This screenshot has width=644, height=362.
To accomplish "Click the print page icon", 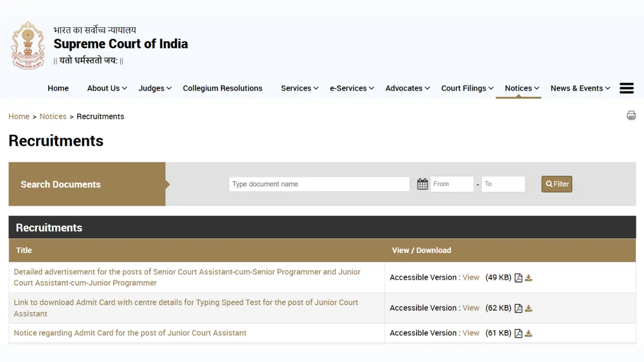I will (x=631, y=116).
